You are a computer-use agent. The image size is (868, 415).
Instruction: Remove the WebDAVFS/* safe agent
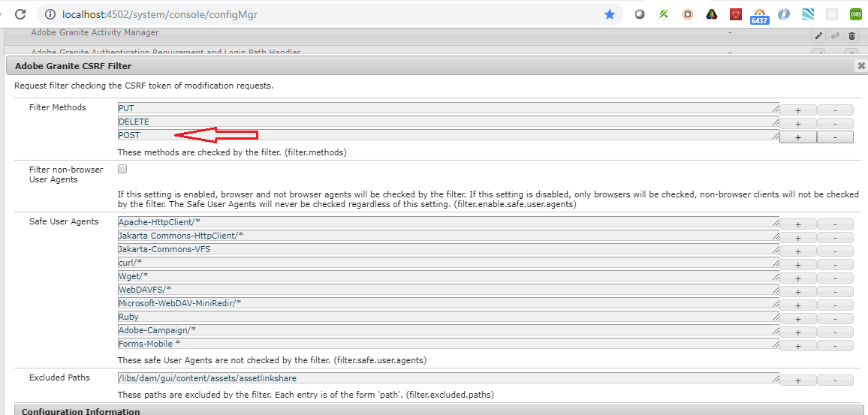pos(835,292)
